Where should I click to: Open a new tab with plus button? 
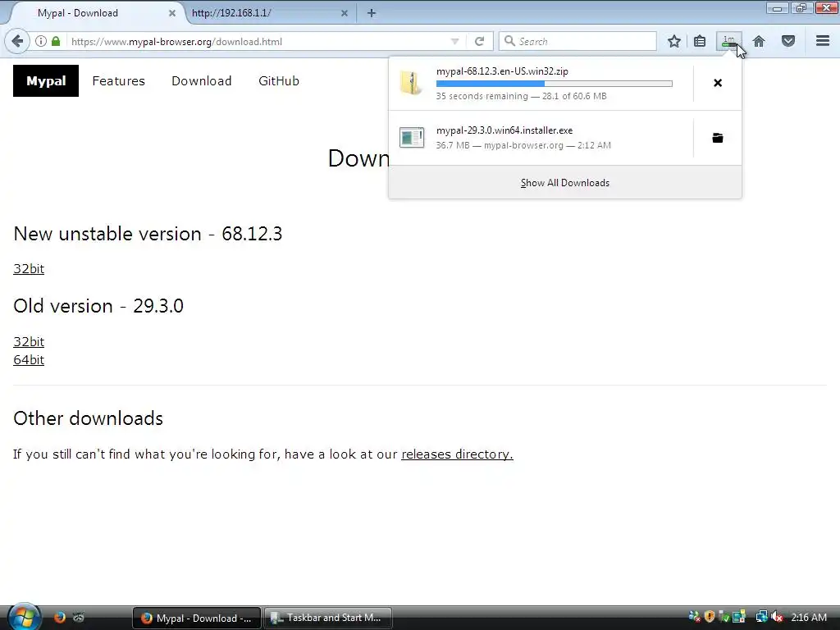372,13
